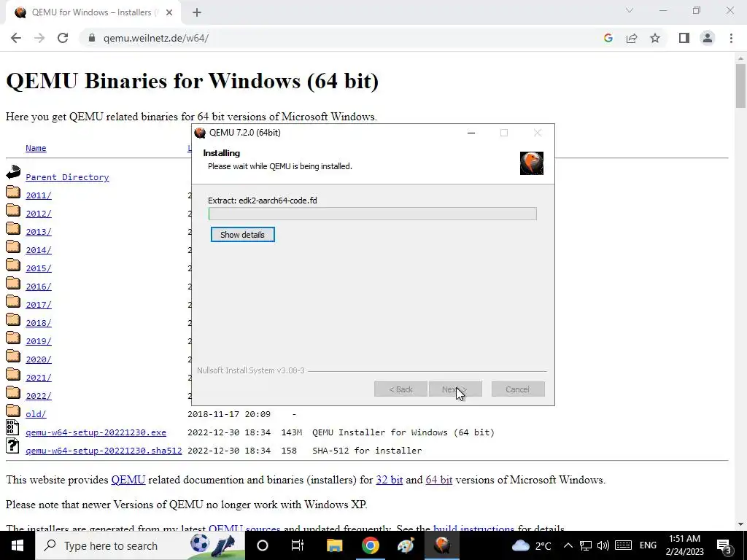The image size is (747, 560).
Task: Click the address bar URL
Action: [156, 38]
